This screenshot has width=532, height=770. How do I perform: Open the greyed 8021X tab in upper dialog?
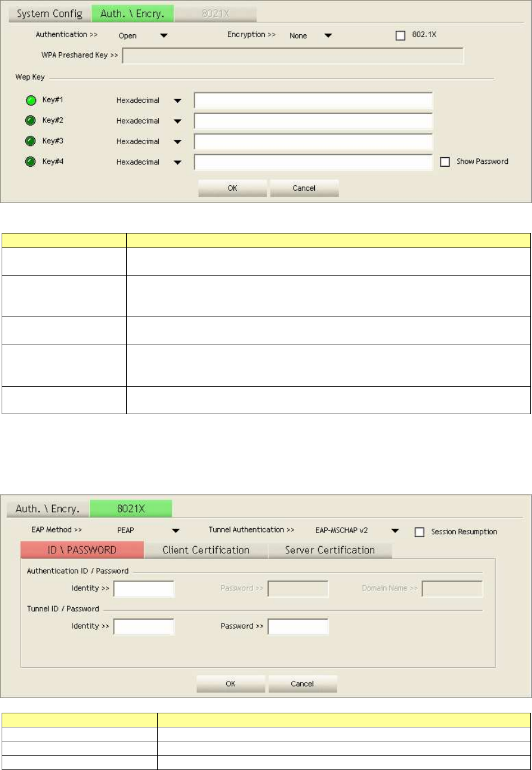pos(215,14)
